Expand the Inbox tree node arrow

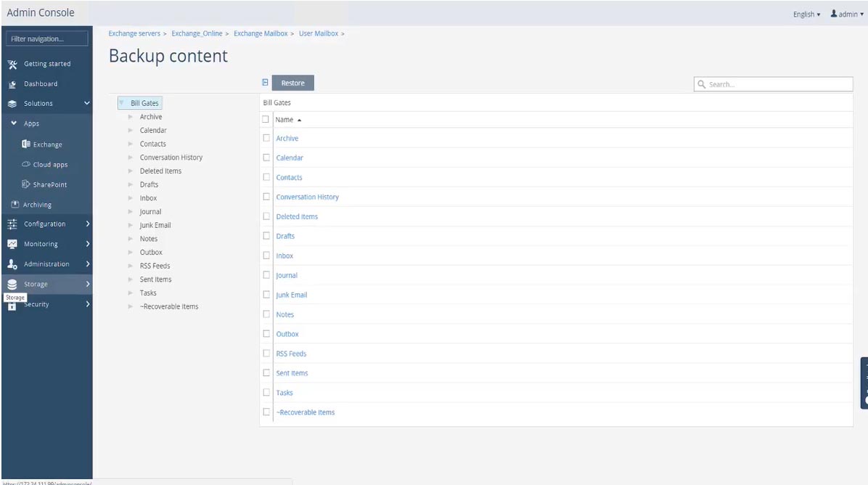coord(130,198)
